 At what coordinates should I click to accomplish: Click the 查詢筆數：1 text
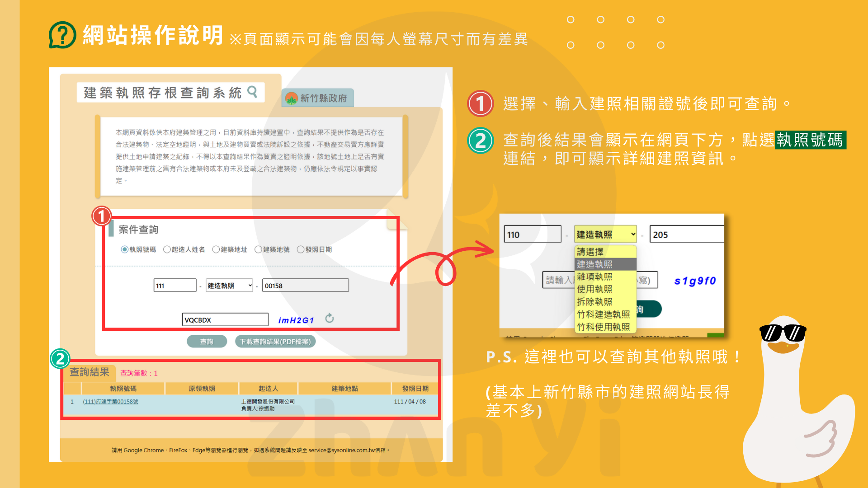pos(139,373)
